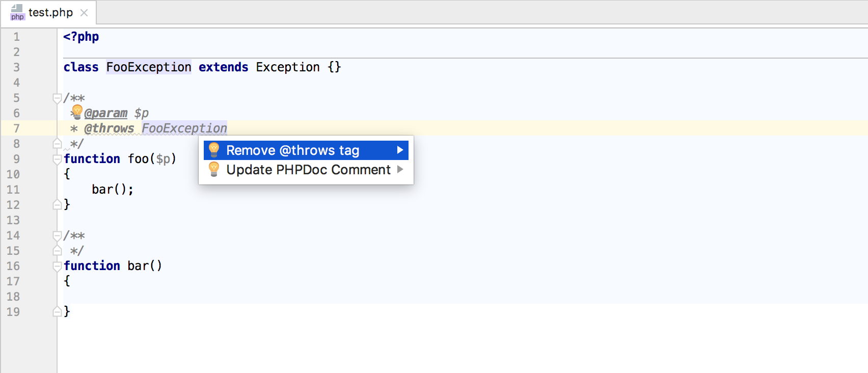
Task: Expand submenu arrow of Update PHPDoc Comment
Action: click(400, 170)
